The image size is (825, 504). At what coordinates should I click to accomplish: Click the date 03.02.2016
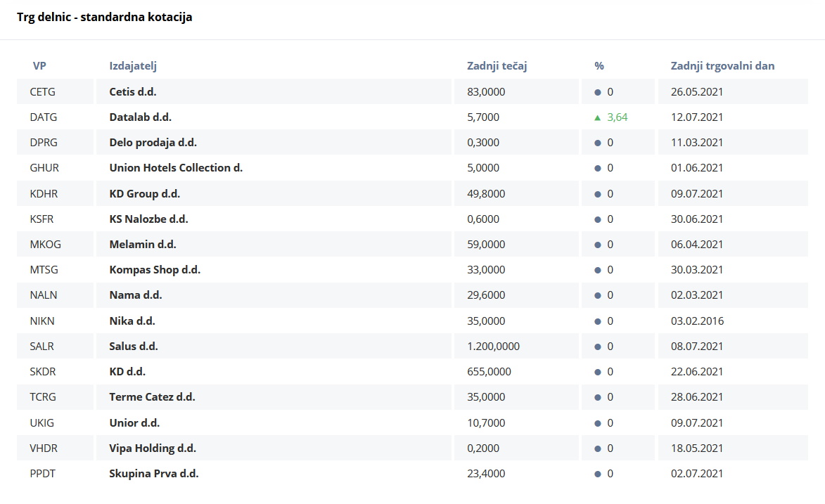[x=697, y=321]
